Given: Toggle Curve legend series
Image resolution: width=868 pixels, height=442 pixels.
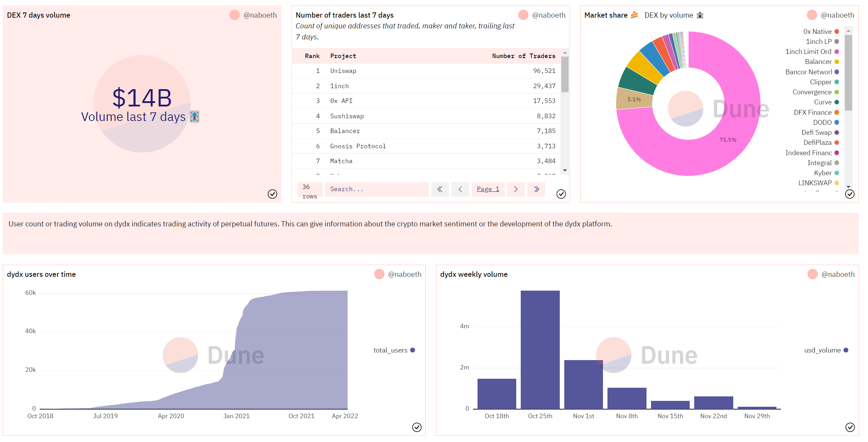Looking at the screenshot, I should [x=827, y=102].
